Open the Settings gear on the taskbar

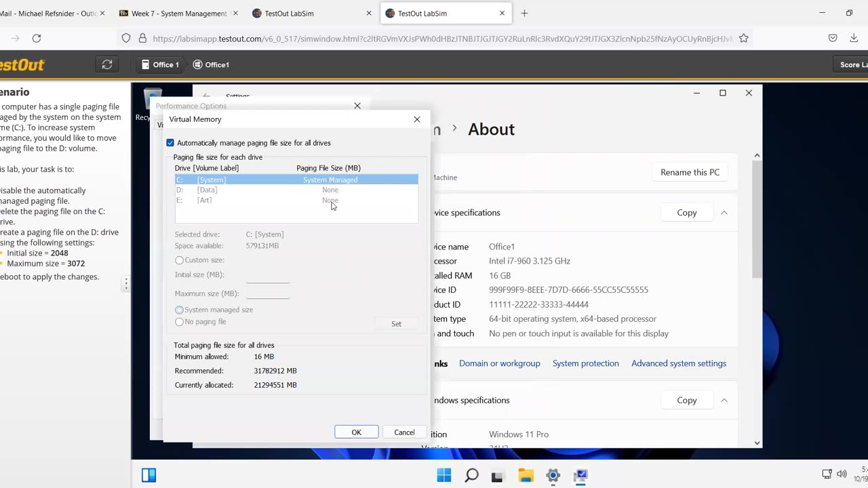pyautogui.click(x=553, y=475)
